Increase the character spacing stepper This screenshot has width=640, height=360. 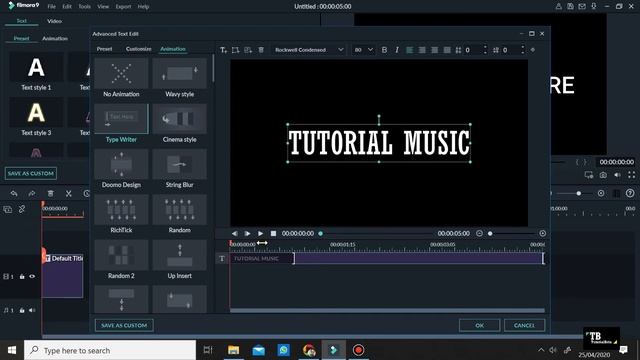click(x=485, y=47)
